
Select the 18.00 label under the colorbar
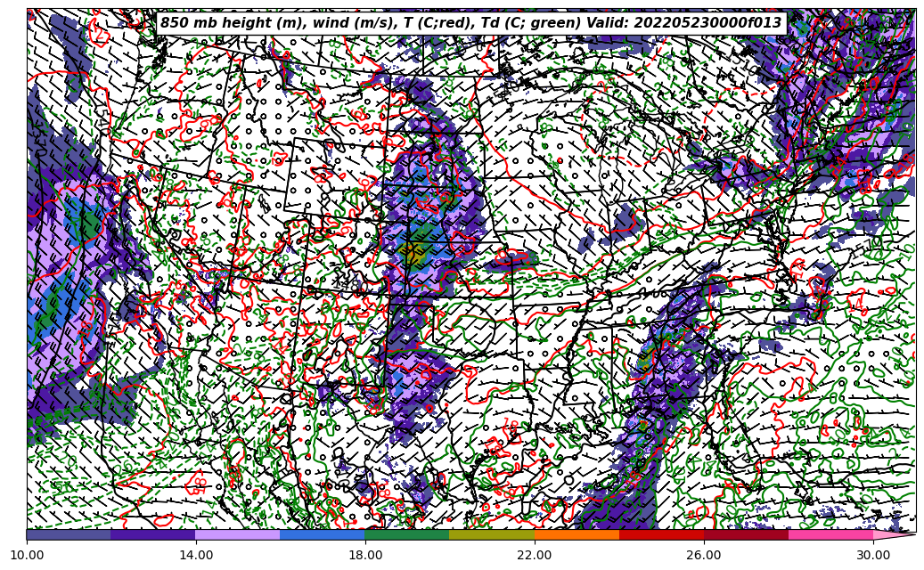tap(365, 556)
